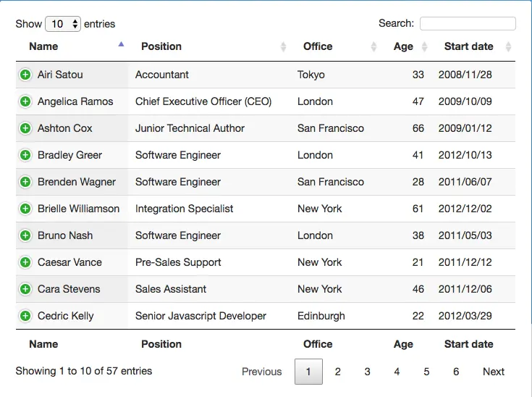Expand Angelica Ramos row with plus icon
This screenshot has height=397, width=532.
point(25,101)
